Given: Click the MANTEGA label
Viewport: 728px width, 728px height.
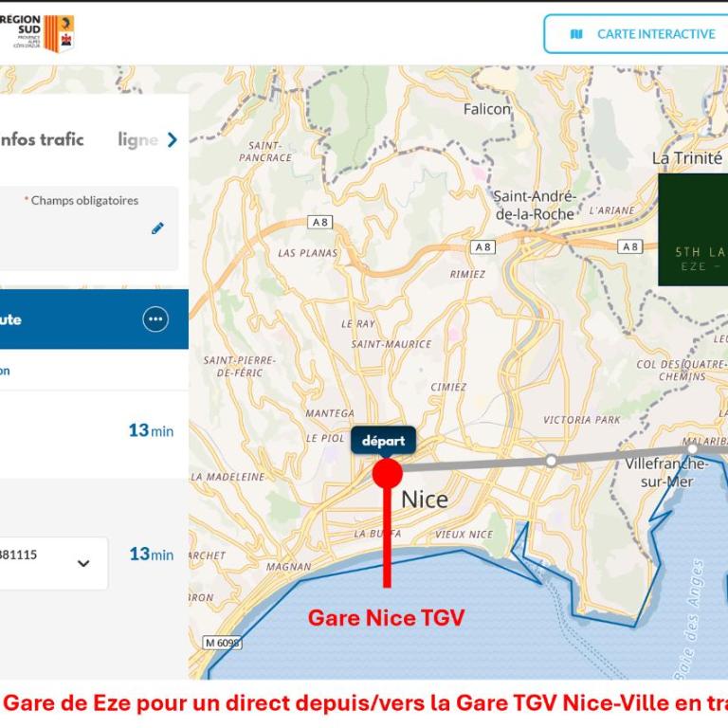Looking at the screenshot, I should [x=330, y=412].
